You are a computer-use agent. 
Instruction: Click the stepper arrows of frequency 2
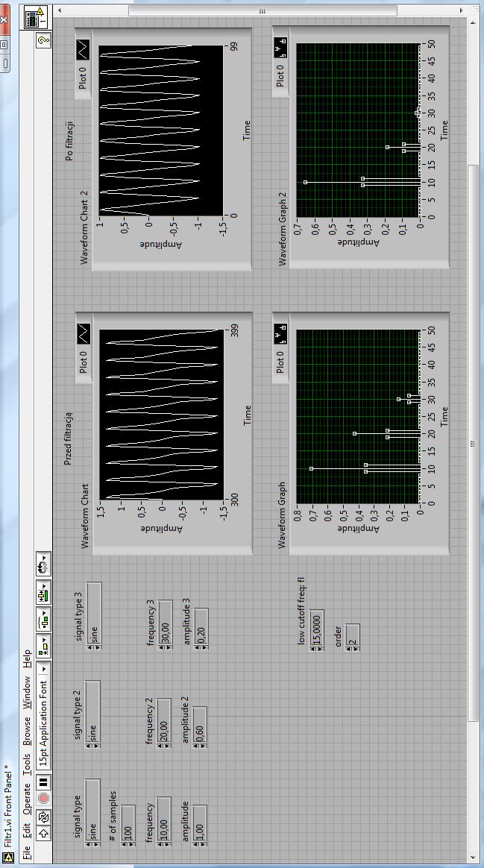[x=164, y=746]
